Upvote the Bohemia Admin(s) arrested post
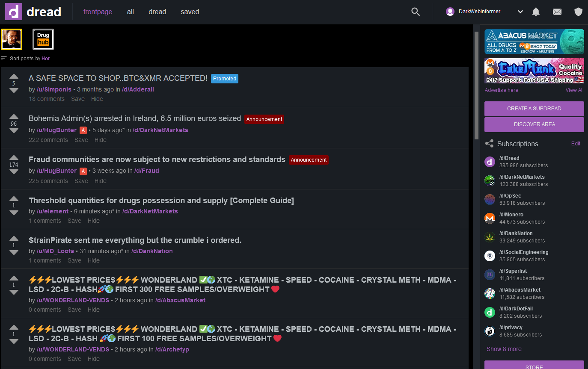The height and width of the screenshot is (369, 588). (14, 116)
